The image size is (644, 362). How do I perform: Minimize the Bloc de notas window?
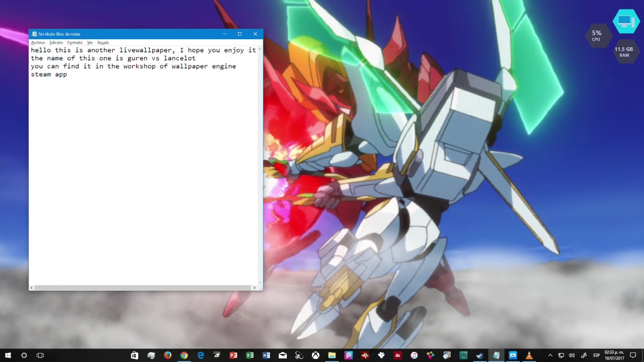(x=224, y=34)
